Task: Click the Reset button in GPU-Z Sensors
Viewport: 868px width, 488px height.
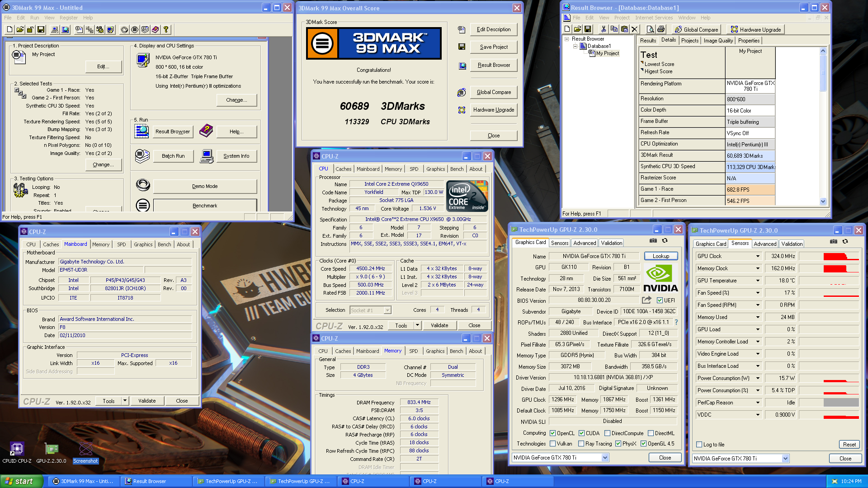Action: tap(849, 445)
